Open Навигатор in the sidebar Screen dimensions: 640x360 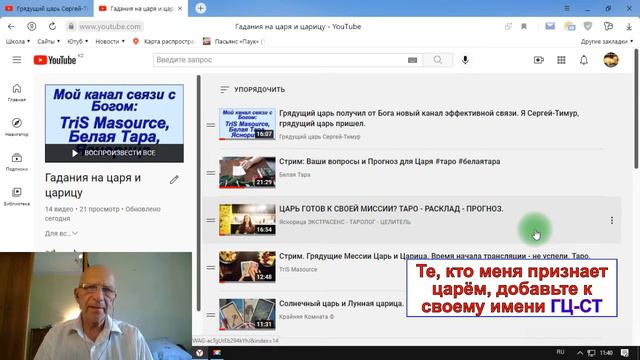[17, 127]
